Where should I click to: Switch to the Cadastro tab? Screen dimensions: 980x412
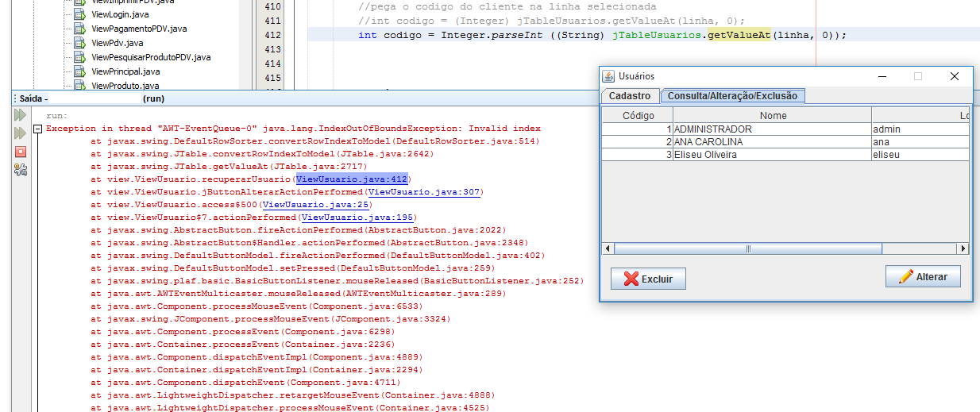[x=630, y=96]
